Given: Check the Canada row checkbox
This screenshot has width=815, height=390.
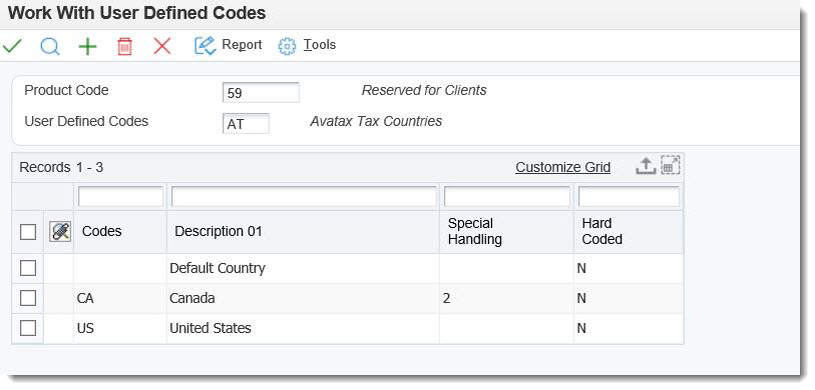Looking at the screenshot, I should [28, 298].
